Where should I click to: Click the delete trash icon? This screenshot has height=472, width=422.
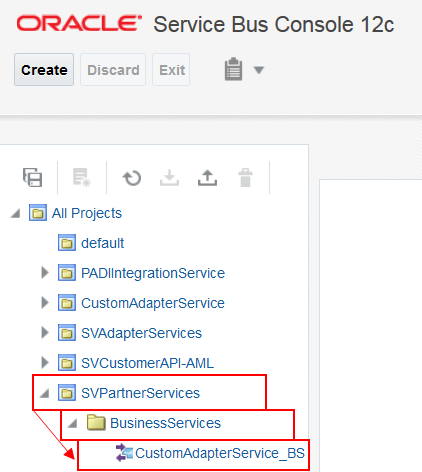click(x=246, y=177)
